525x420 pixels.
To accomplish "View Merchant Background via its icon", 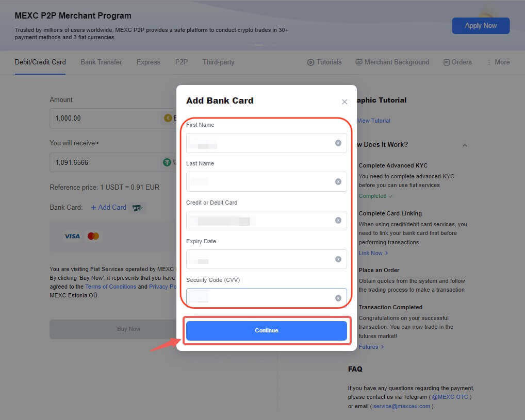I will point(358,62).
